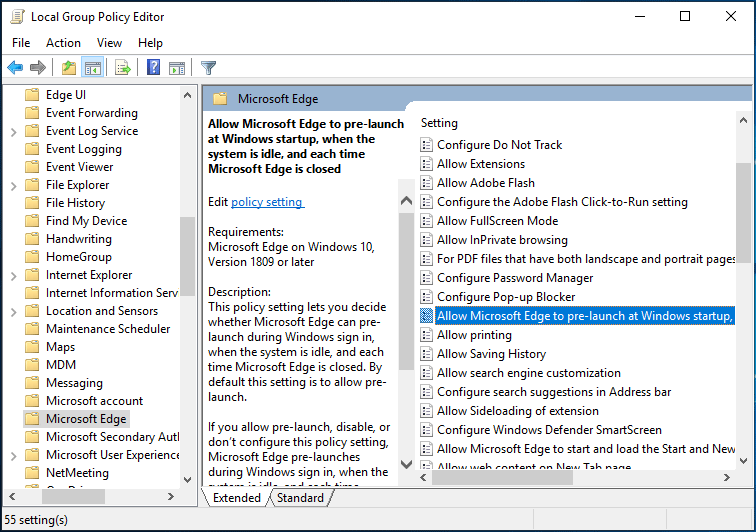Click the Up One Level folder icon

69,68
